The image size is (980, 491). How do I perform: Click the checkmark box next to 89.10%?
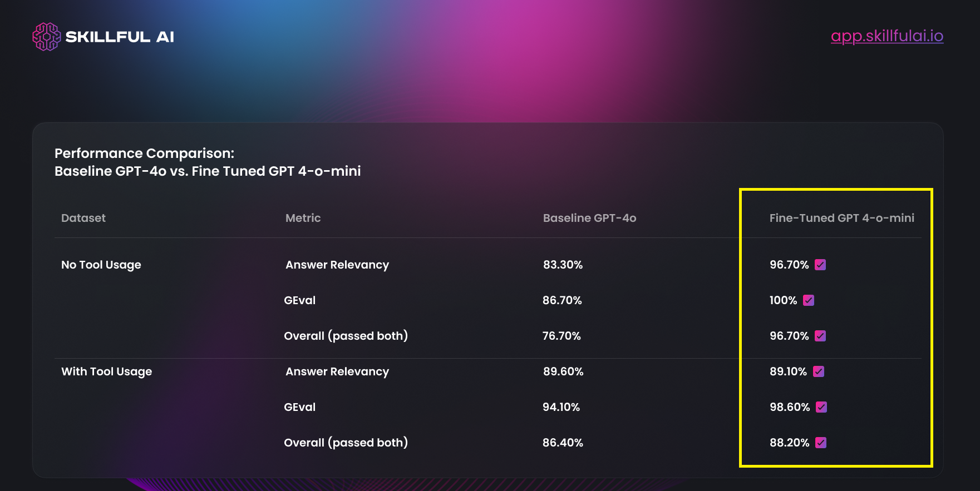[819, 371]
